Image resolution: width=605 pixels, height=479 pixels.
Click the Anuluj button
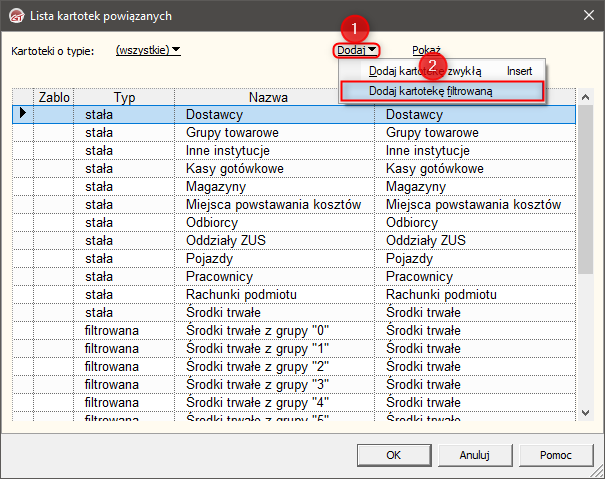pyautogui.click(x=475, y=455)
